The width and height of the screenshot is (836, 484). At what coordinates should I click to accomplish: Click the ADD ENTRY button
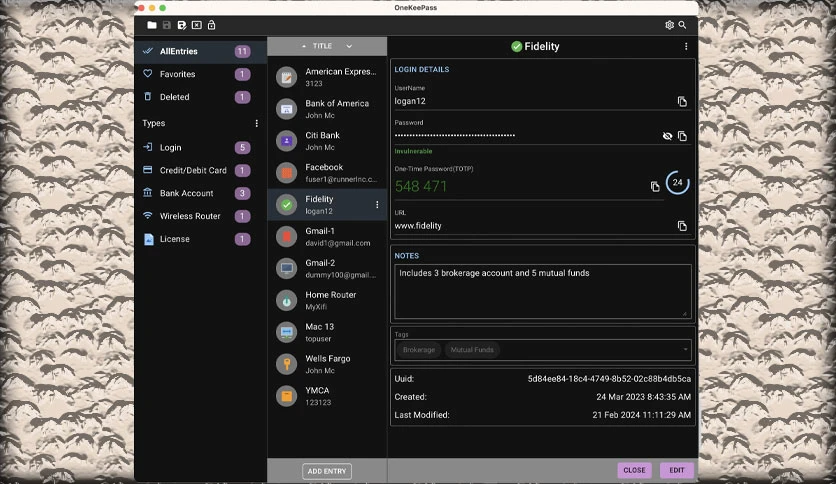tap(327, 471)
